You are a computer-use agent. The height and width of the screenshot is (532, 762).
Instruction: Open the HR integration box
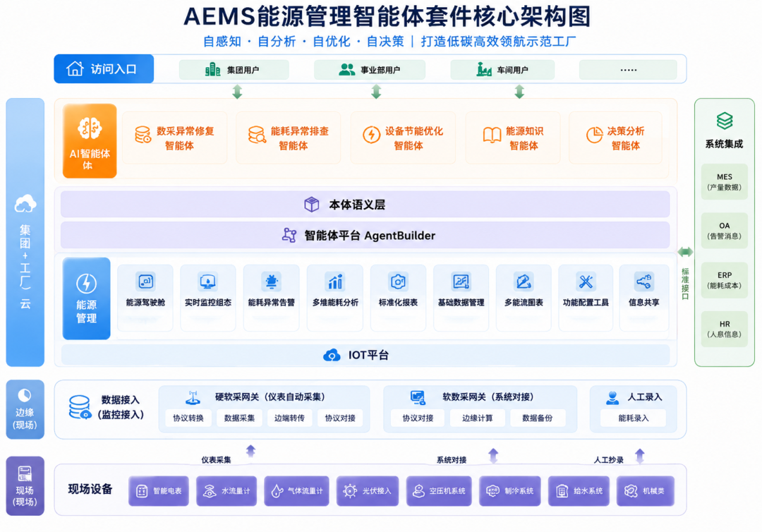coord(725,329)
